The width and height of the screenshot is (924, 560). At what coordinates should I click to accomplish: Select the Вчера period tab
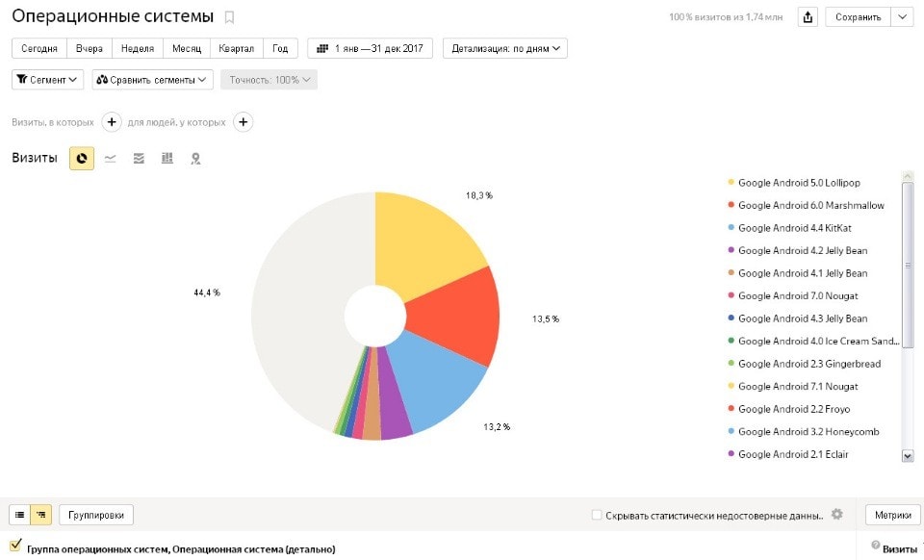[x=89, y=48]
